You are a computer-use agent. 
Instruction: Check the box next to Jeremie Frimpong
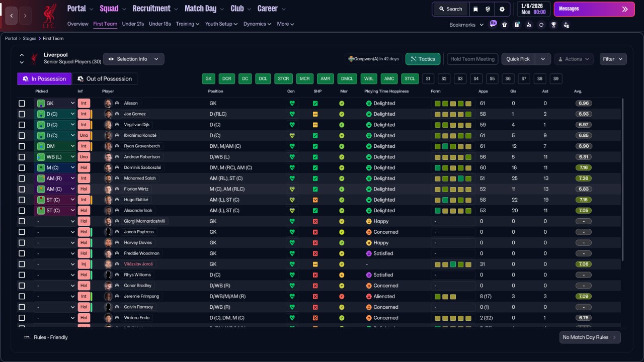22,297
